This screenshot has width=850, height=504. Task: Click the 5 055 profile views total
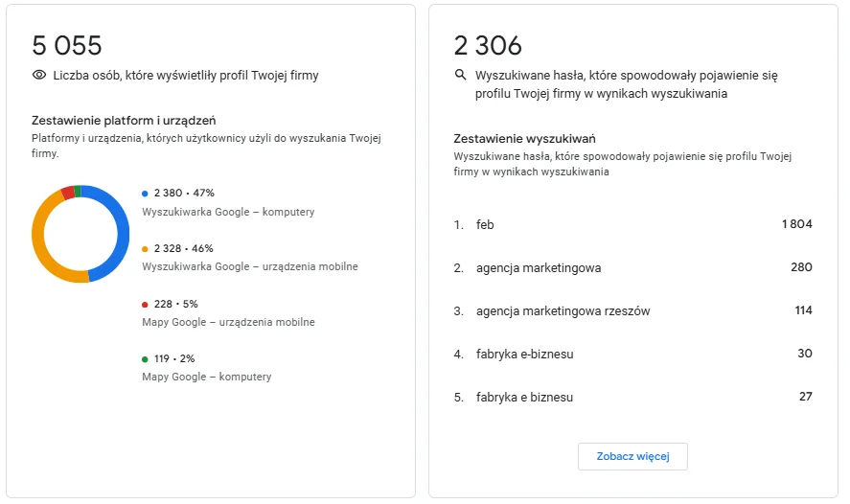[x=67, y=46]
